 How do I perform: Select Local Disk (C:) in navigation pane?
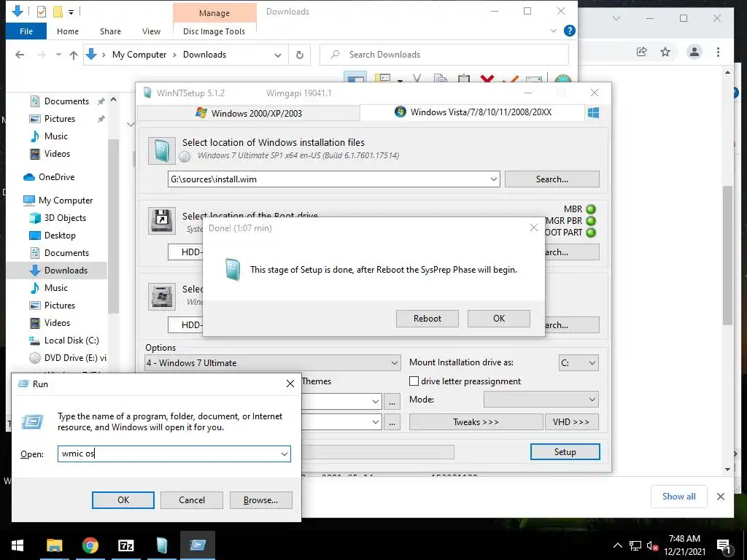71,341
